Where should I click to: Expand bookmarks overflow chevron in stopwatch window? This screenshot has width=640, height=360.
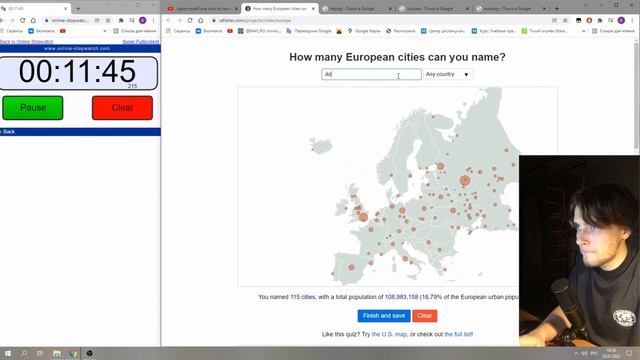point(105,31)
